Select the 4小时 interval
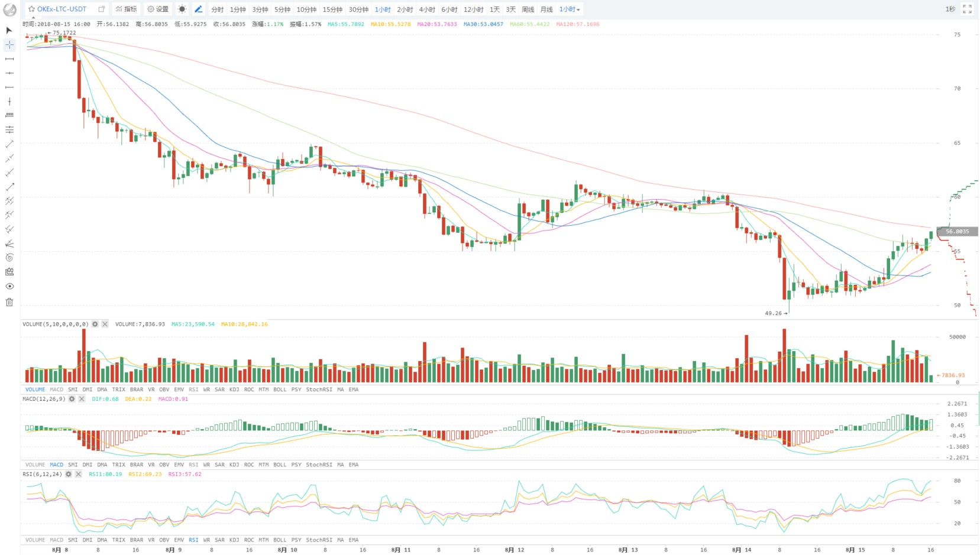This screenshot has height=555, width=980. pyautogui.click(x=427, y=9)
